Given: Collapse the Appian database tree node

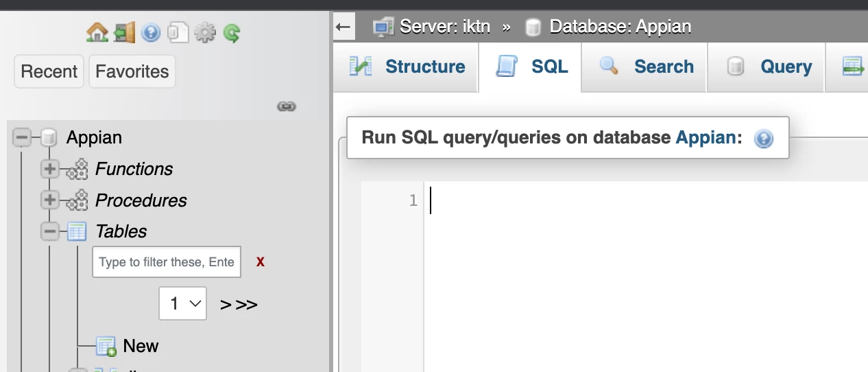Looking at the screenshot, I should click(22, 137).
